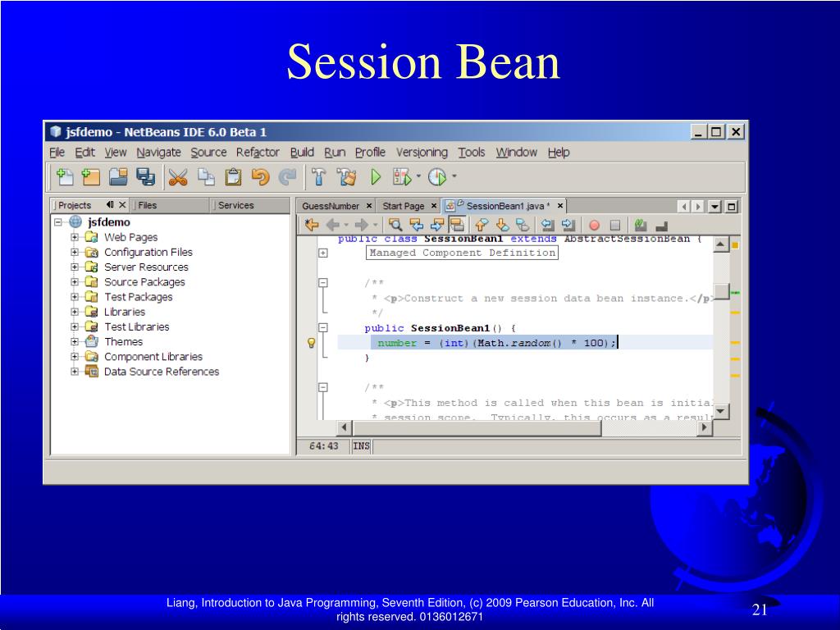The width and height of the screenshot is (840, 630).
Task: Click the Next Bookmark editor icon
Action: [502, 225]
